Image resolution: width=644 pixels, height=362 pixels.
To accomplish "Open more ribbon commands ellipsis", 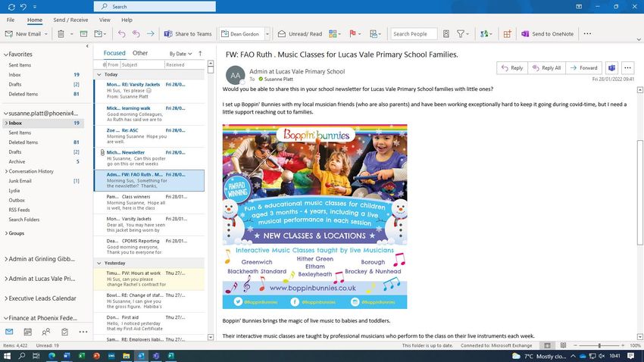I will click(587, 34).
